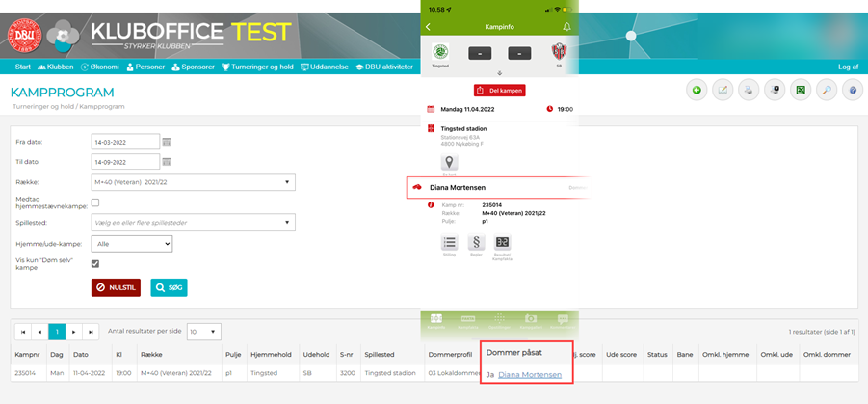Open the calendar picker for Fra dato

coord(167,142)
